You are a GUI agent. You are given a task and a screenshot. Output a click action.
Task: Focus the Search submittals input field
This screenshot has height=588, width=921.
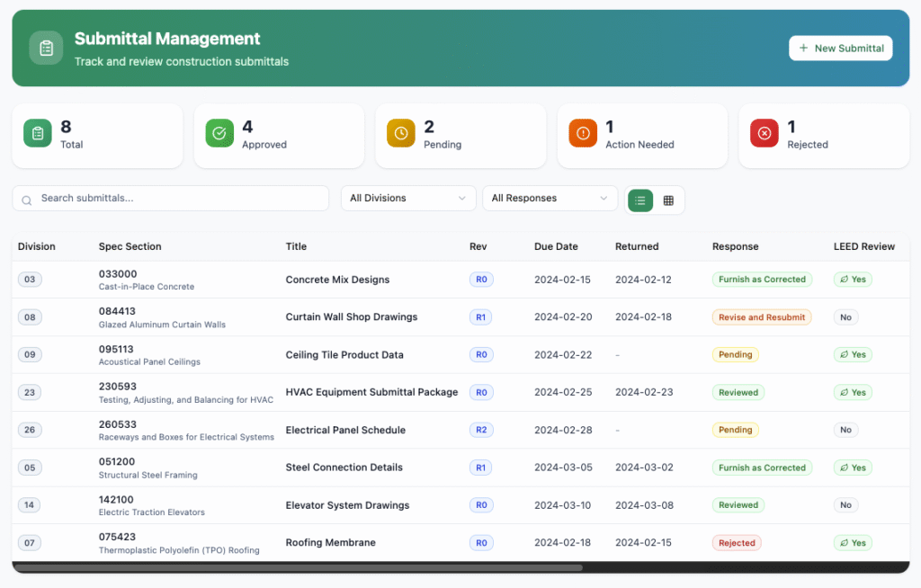tap(180, 199)
